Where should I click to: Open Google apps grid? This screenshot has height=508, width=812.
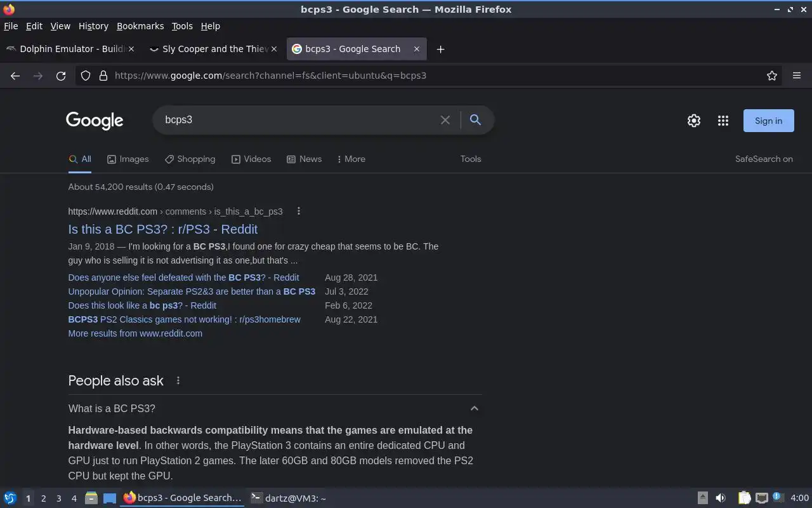coord(723,121)
